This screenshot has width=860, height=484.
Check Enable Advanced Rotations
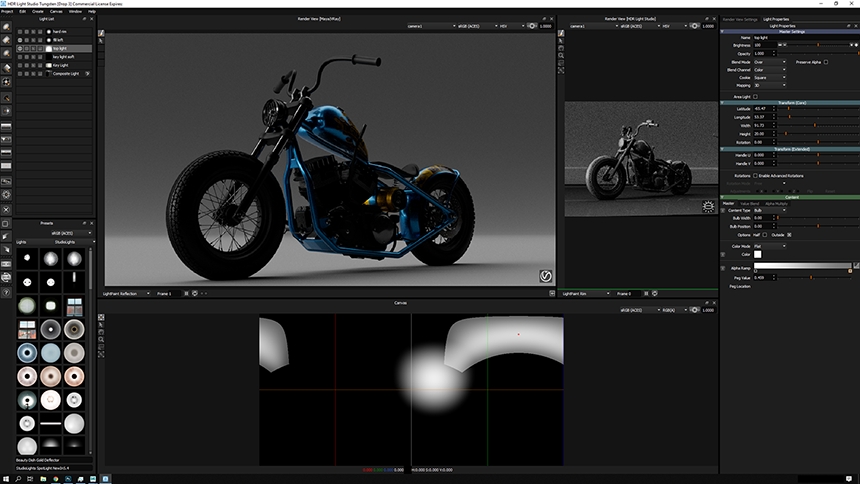tap(755, 176)
